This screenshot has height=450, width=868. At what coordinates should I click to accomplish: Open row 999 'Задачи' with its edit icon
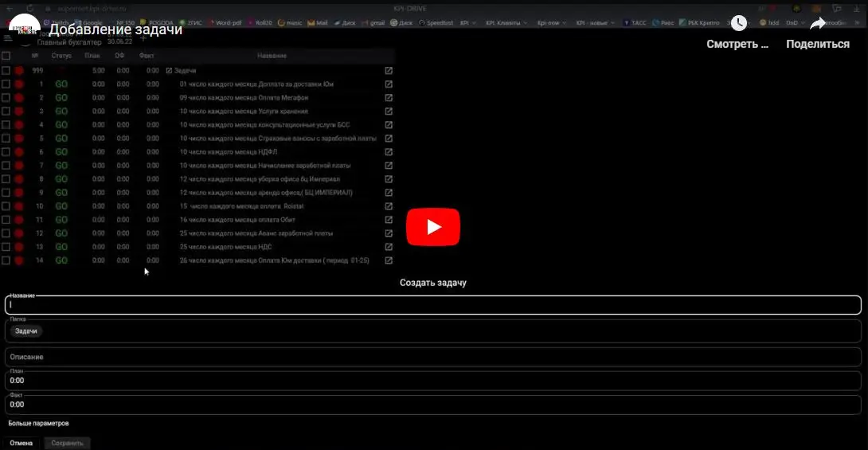[x=389, y=71]
